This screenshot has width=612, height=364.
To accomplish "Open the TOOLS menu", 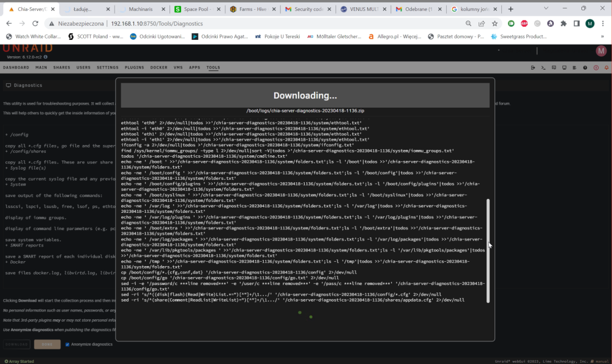I will [x=213, y=67].
